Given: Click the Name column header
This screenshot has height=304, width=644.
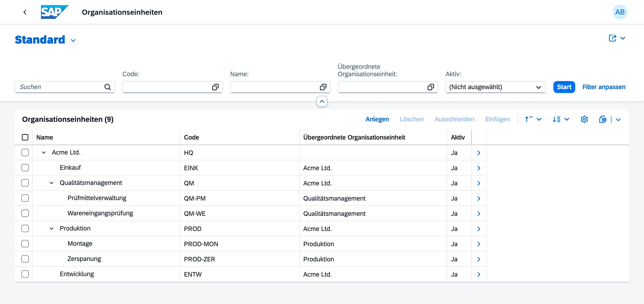Looking at the screenshot, I should coord(106,137).
